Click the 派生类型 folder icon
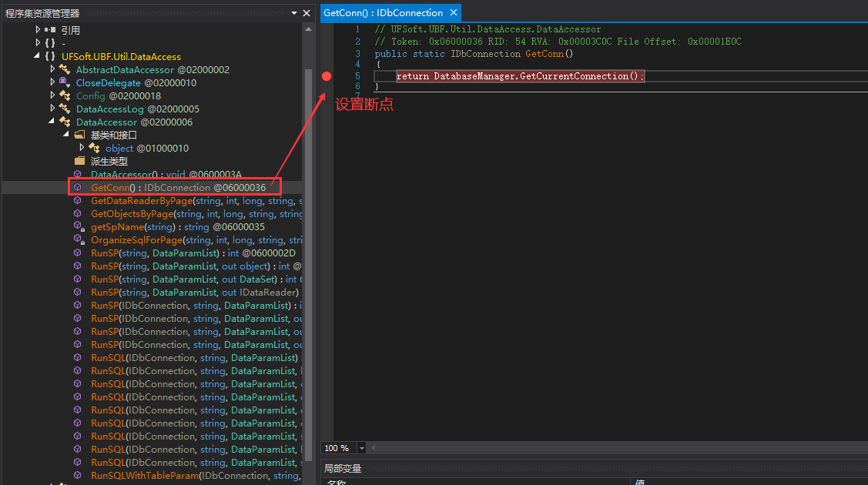Screen dimensions: 868x485 coord(79,162)
